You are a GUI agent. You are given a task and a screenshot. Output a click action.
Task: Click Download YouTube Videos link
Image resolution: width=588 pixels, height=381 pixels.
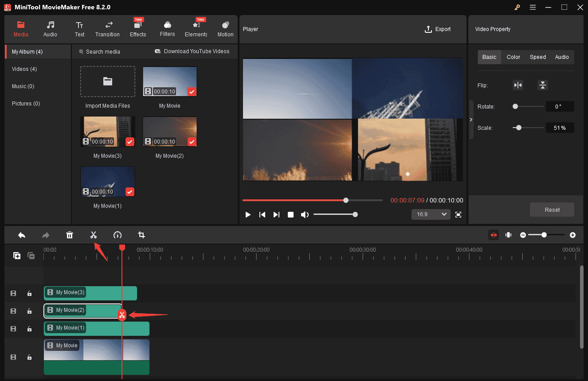coord(192,51)
